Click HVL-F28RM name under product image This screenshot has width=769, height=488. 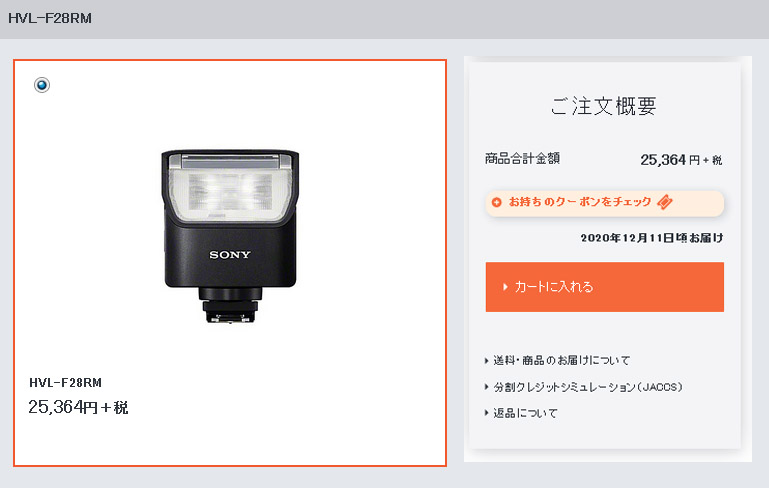click(65, 383)
